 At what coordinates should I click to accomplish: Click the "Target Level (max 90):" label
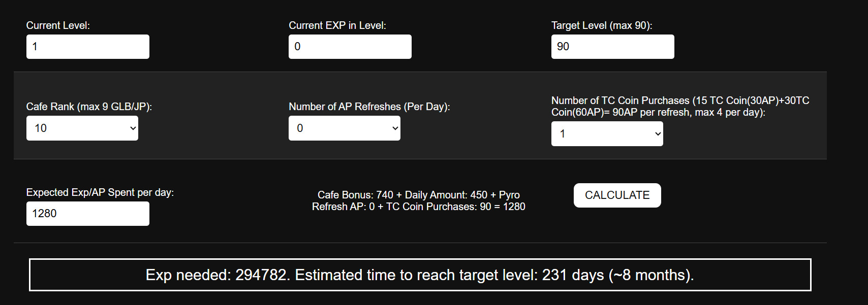[x=602, y=25]
